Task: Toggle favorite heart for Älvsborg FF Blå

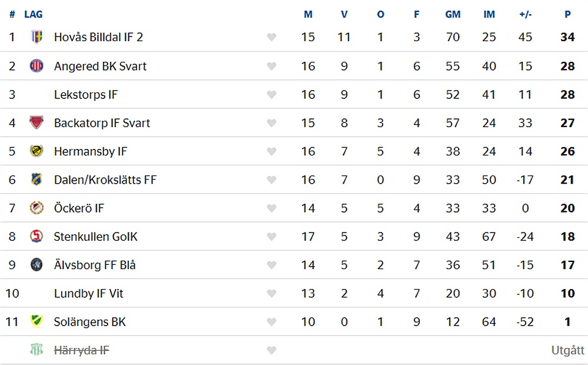Action: 272,265
